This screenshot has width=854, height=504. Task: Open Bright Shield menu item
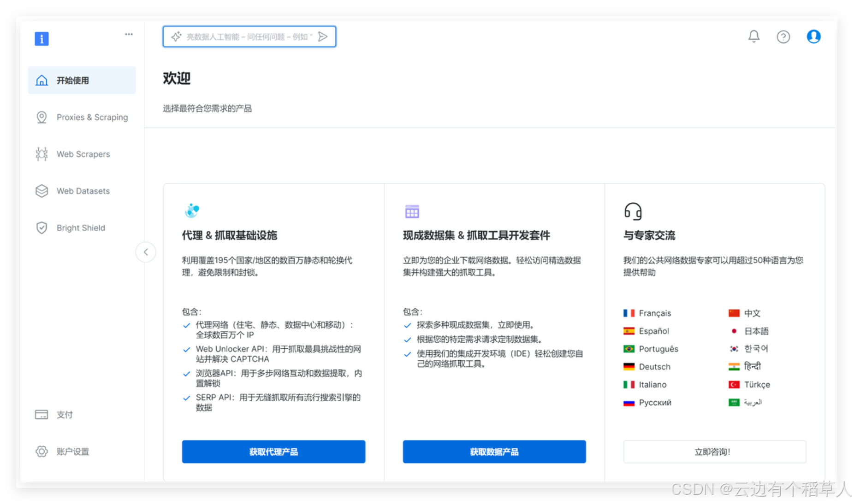click(x=82, y=228)
